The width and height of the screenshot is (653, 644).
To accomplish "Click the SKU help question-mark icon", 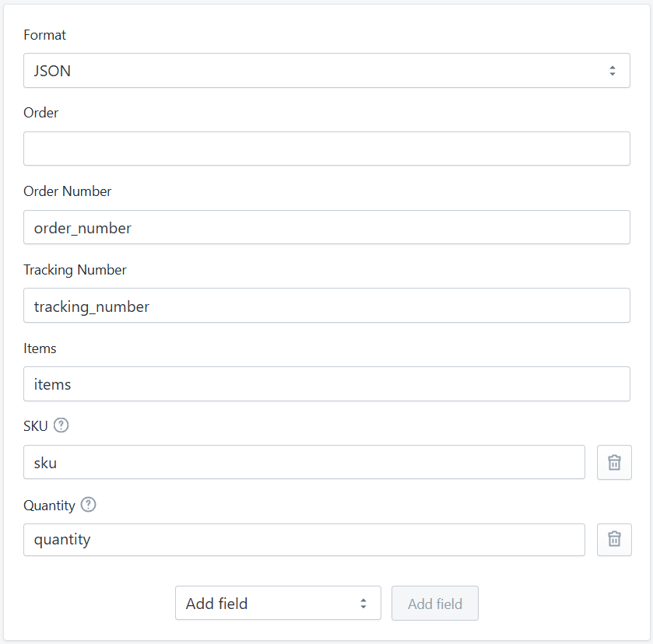I will (x=61, y=425).
